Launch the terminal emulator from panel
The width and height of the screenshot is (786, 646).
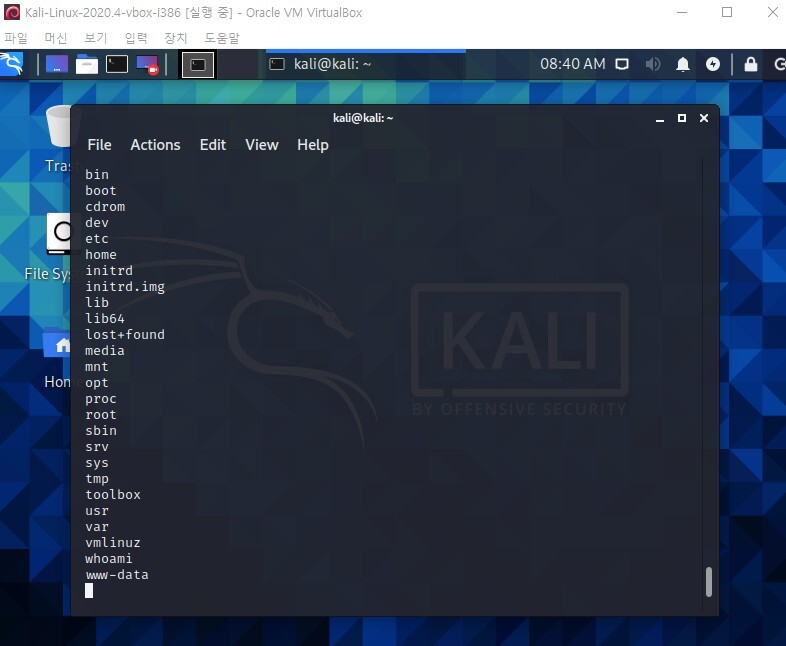point(117,64)
